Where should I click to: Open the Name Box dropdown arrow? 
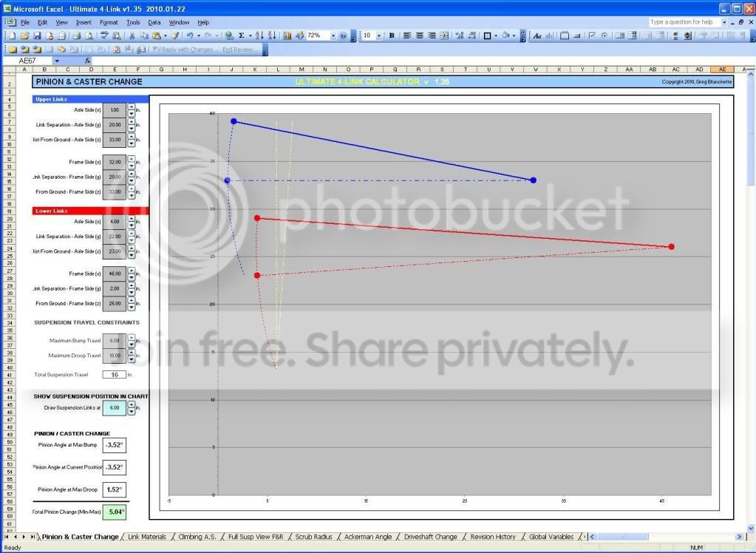57,61
